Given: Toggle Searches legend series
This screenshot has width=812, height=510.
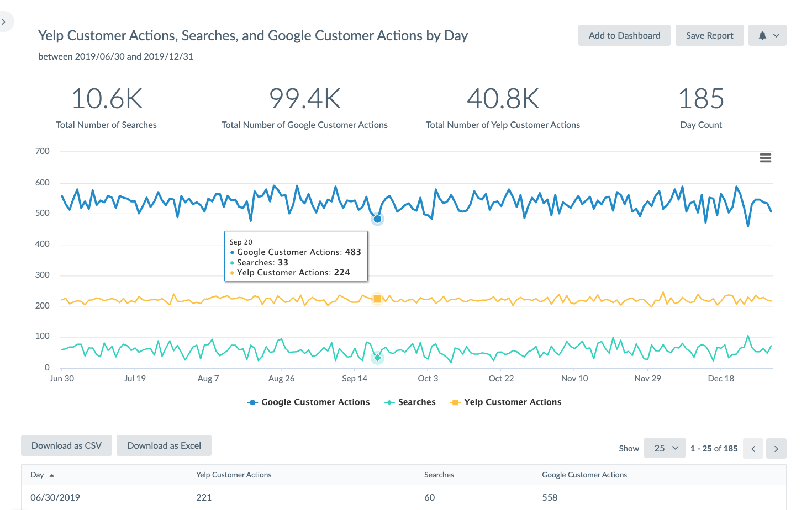Looking at the screenshot, I should [x=410, y=402].
